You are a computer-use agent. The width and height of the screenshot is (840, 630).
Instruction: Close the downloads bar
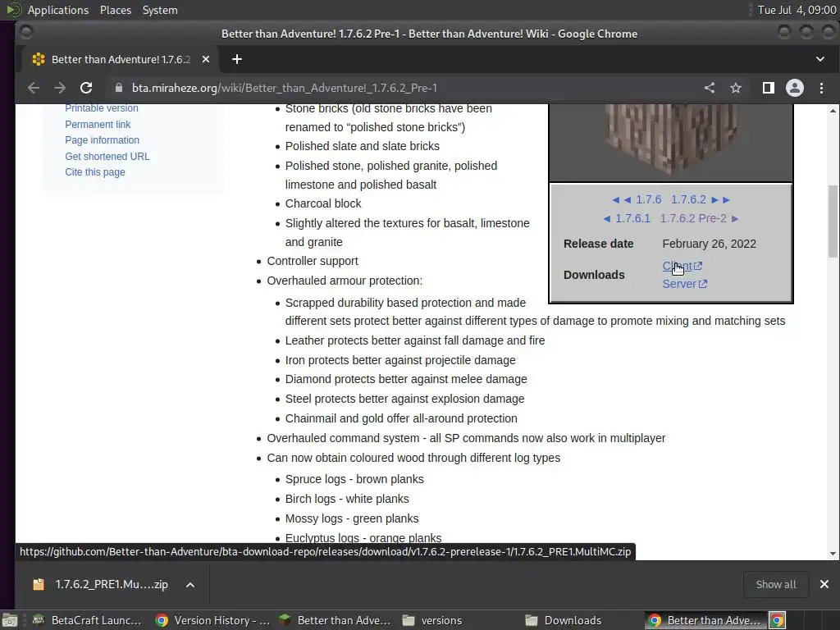(x=824, y=584)
